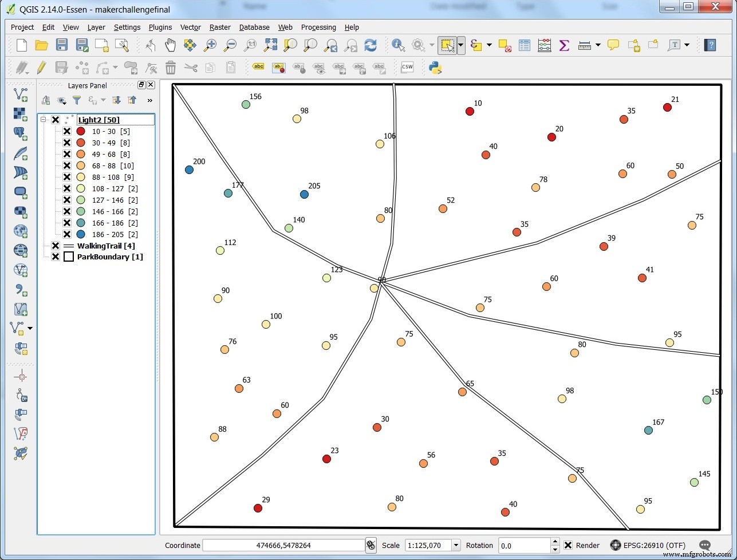This screenshot has height=560, width=737.
Task: Click the Zoom In magnifier tool
Action: [210, 45]
